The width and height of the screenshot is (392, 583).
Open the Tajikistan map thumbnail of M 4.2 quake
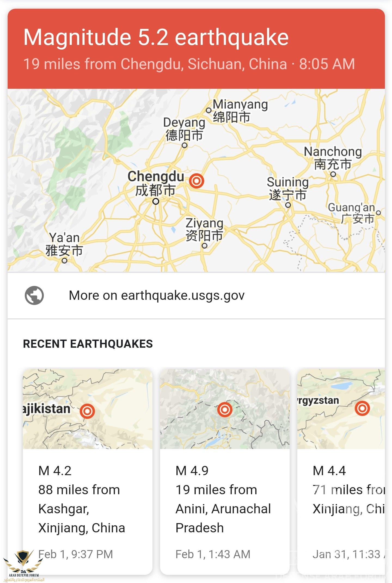pyautogui.click(x=88, y=409)
